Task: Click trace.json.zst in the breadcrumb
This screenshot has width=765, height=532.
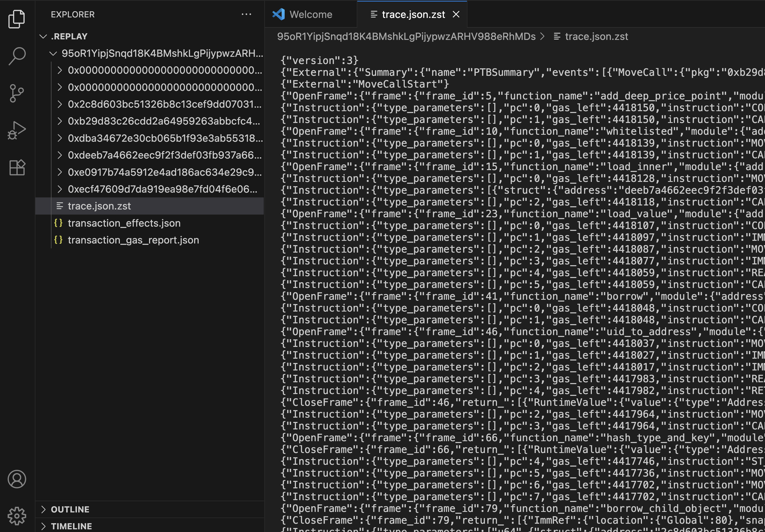Action: click(596, 36)
